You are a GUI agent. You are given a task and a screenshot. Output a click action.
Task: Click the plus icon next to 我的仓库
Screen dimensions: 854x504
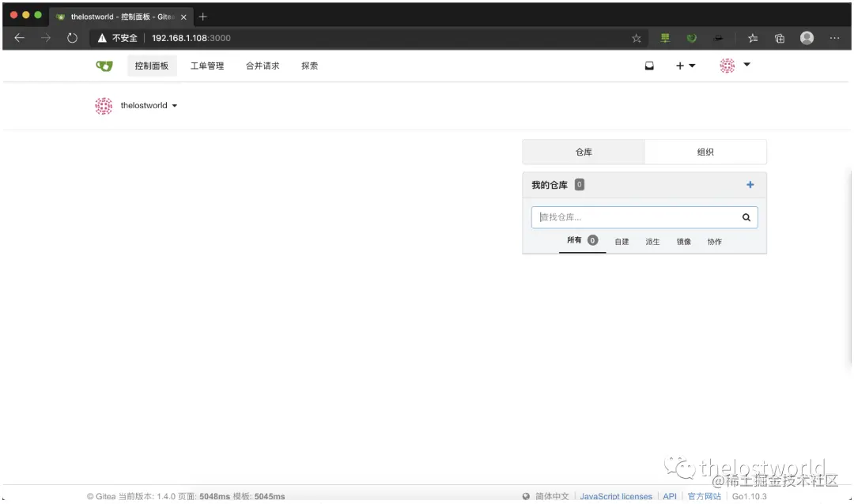click(x=750, y=184)
